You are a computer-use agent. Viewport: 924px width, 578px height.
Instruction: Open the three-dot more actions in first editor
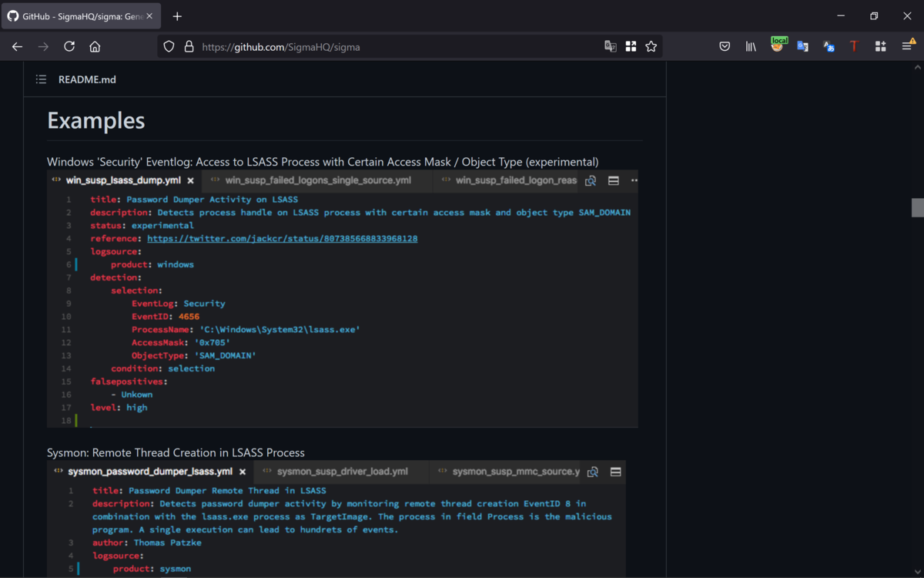click(x=634, y=181)
